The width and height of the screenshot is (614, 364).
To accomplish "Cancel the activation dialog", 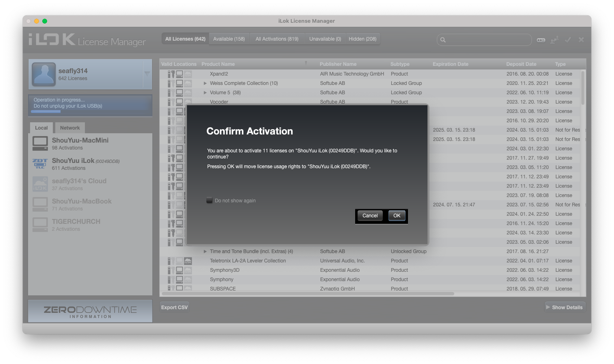I will 370,216.
